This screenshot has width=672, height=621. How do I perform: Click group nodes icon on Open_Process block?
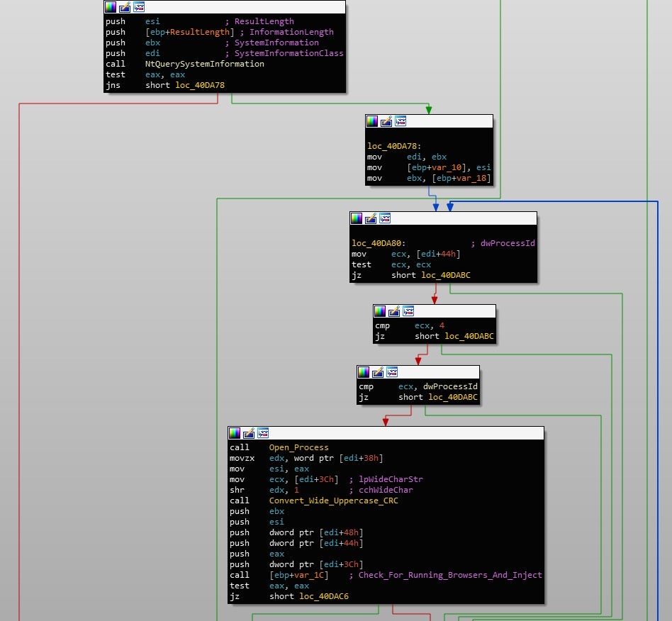pyautogui.click(x=263, y=433)
